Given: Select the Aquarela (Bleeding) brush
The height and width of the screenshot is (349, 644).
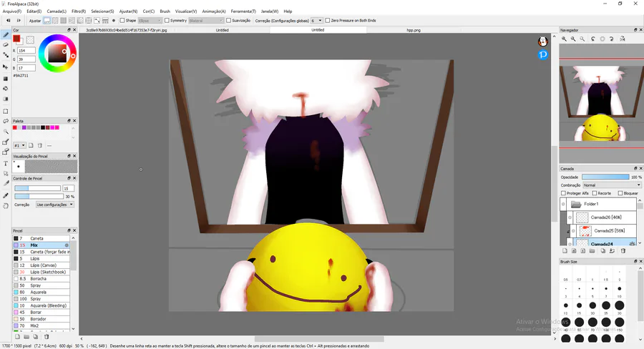Looking at the screenshot, I should [x=41, y=305].
